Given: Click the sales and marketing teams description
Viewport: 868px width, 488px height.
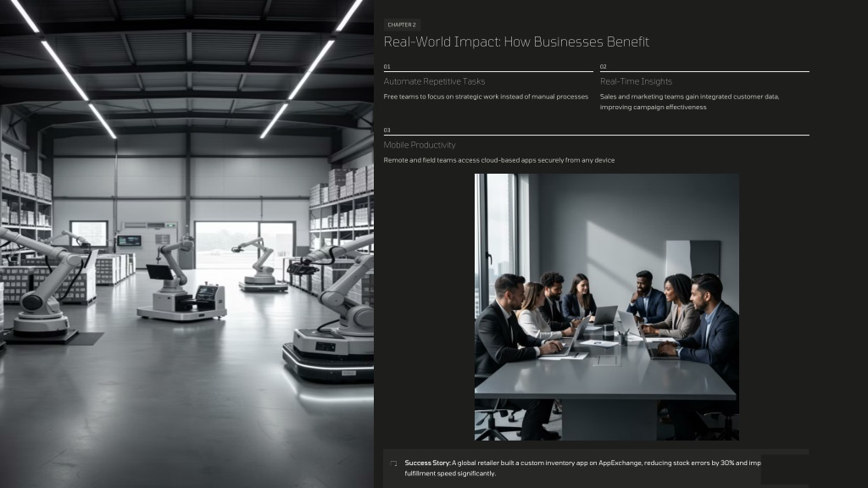Looking at the screenshot, I should tap(689, 102).
